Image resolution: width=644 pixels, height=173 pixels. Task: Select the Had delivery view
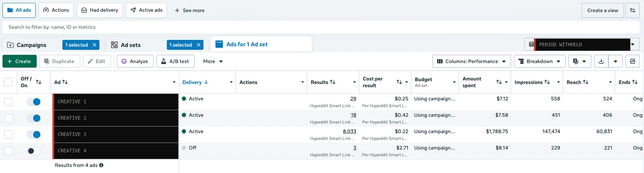point(100,10)
